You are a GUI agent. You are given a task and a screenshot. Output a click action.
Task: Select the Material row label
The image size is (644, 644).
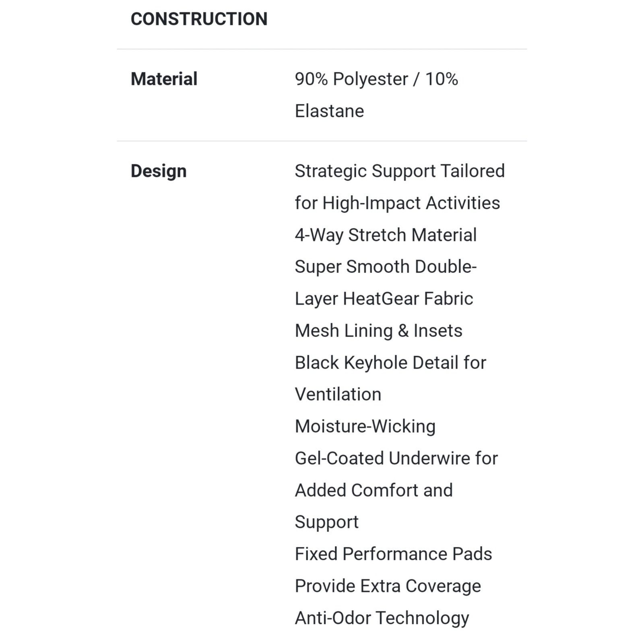(x=164, y=79)
